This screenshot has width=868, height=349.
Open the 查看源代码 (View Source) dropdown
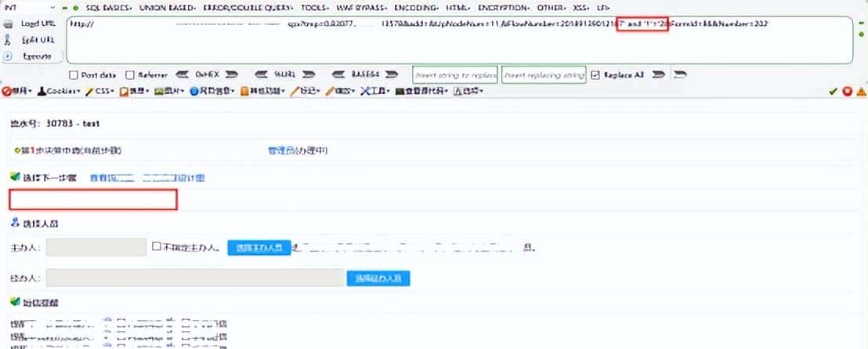(423, 91)
